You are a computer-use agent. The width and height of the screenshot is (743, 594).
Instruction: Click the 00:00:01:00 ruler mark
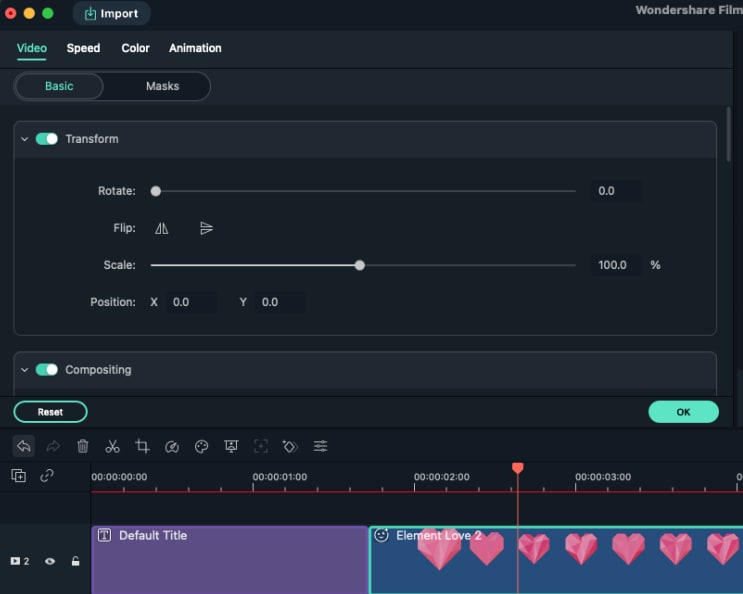(x=280, y=477)
